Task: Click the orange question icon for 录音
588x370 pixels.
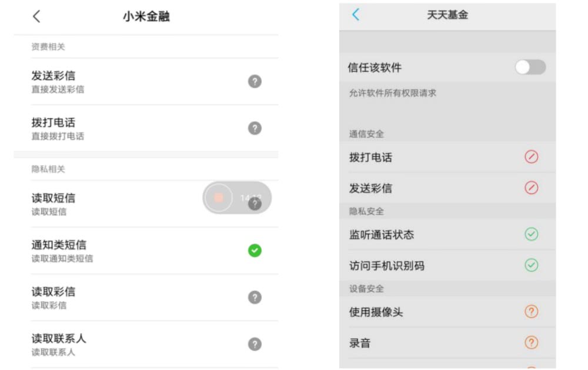Action: [x=531, y=342]
